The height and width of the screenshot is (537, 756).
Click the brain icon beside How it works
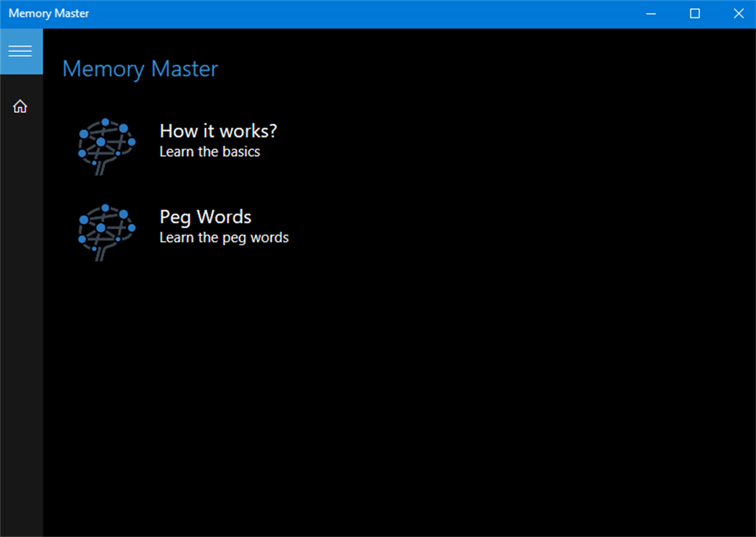(106, 145)
